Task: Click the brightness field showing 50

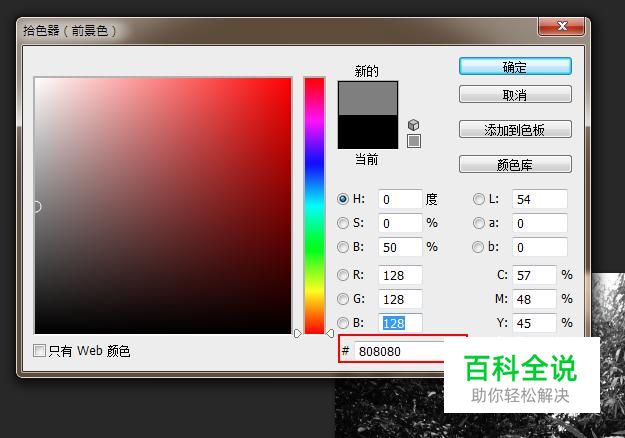Action: click(400, 247)
